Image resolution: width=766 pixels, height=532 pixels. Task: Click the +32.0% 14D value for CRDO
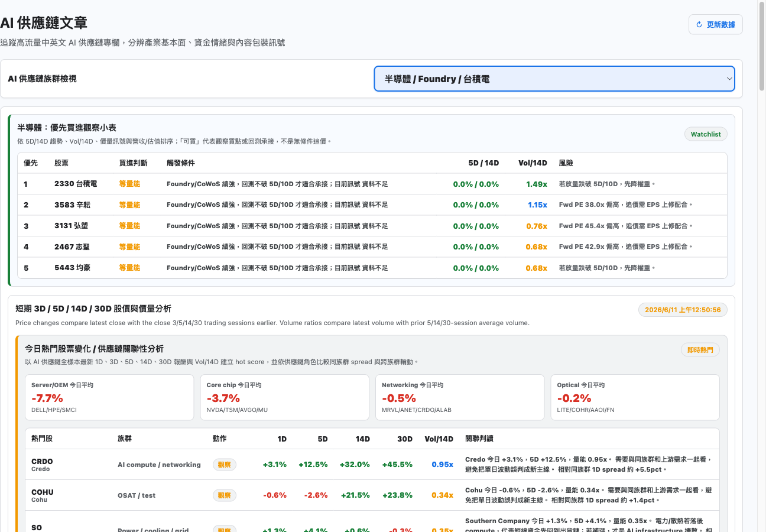tap(355, 465)
